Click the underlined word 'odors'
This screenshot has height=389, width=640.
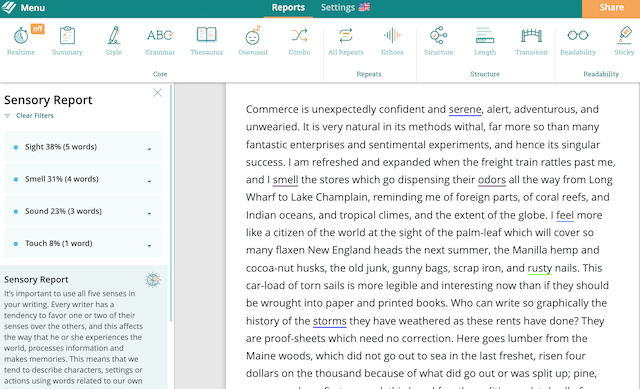click(492, 180)
